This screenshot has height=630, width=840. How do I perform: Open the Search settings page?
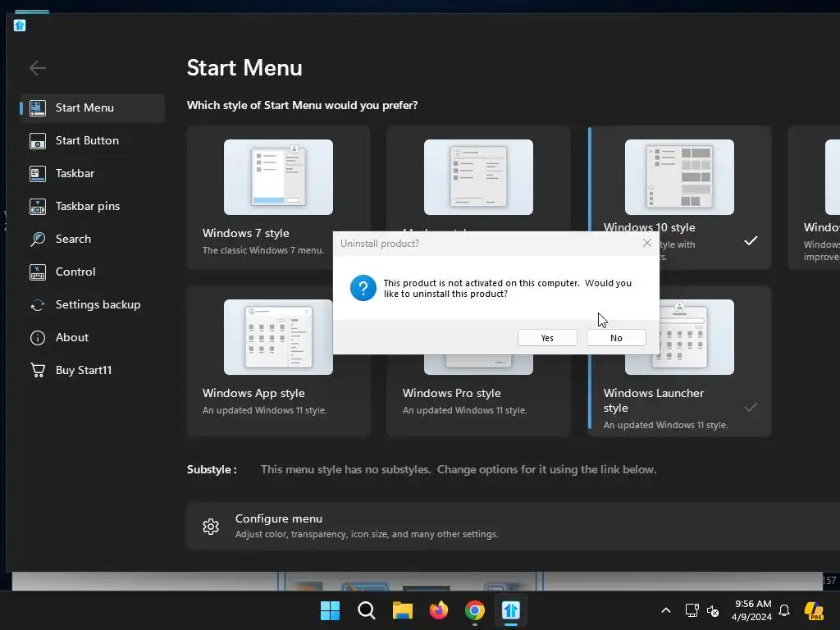92,239
